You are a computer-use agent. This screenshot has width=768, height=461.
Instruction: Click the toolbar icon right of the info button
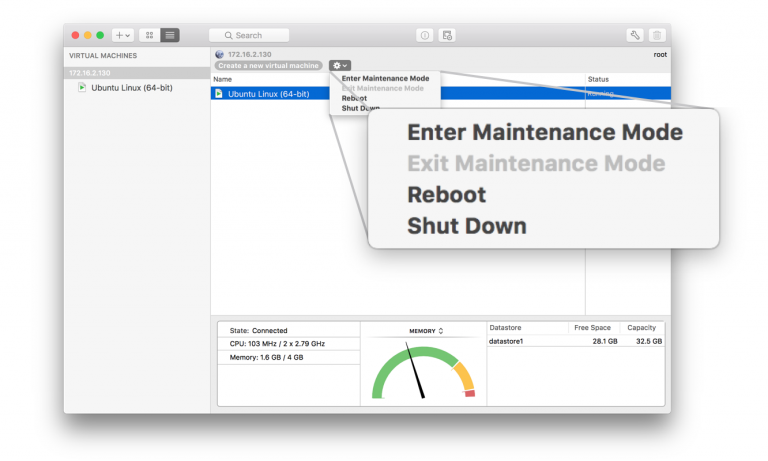click(x=448, y=35)
